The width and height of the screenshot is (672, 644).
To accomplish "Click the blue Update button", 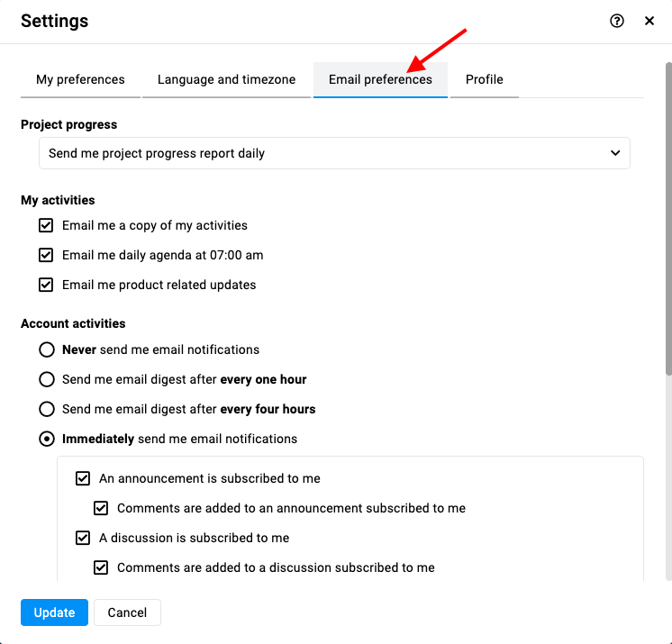I will point(54,612).
